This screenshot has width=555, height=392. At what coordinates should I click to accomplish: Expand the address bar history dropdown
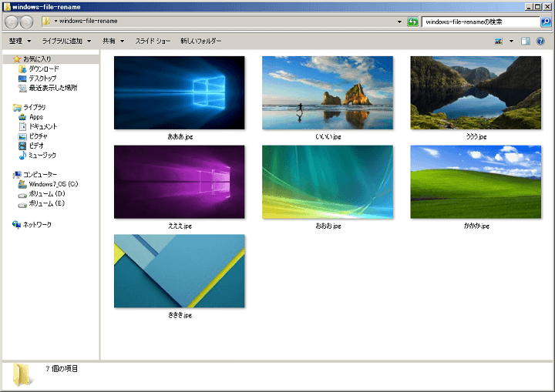399,22
